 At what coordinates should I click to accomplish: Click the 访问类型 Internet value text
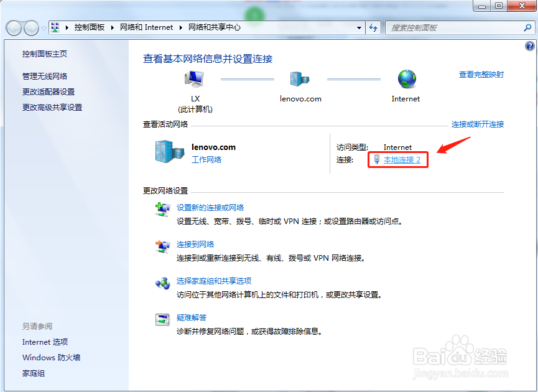[397, 147]
